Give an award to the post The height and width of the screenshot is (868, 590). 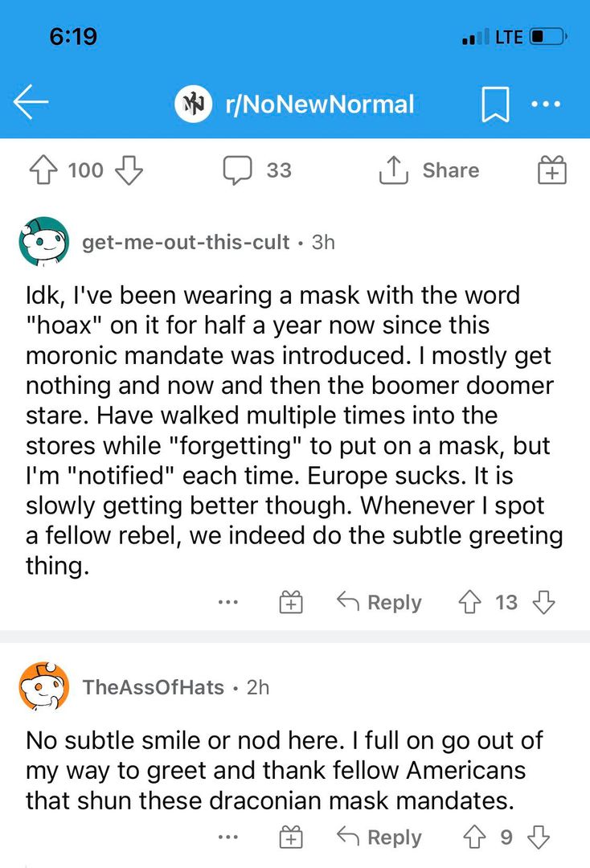[551, 170]
